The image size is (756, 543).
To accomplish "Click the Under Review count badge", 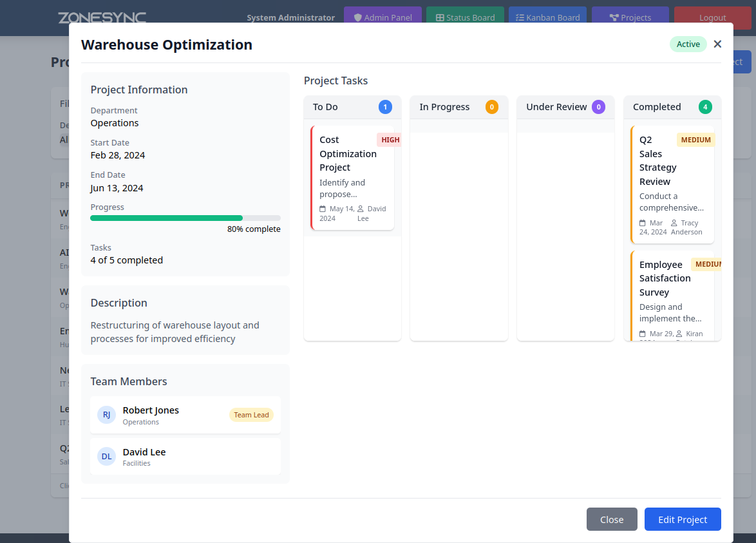I will coord(599,107).
